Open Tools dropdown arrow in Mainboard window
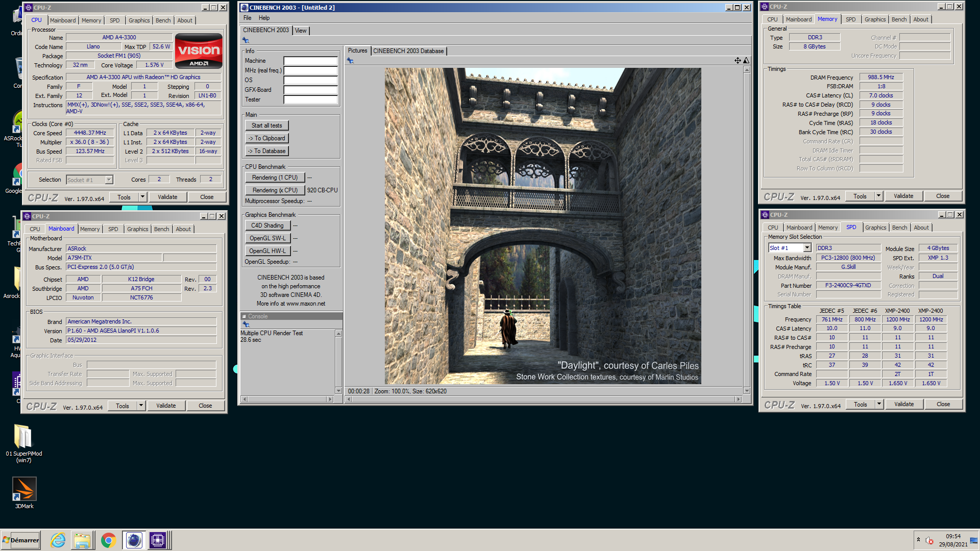 [141, 406]
